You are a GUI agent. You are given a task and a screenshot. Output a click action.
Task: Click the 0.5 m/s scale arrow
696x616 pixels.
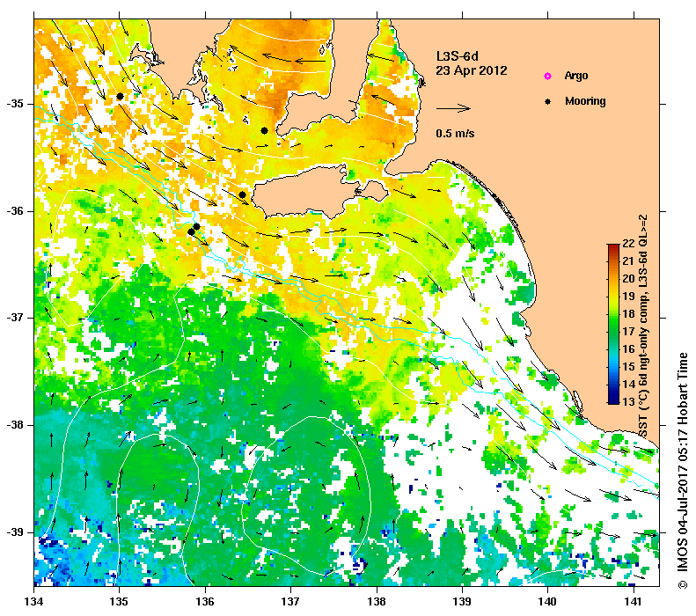453,108
